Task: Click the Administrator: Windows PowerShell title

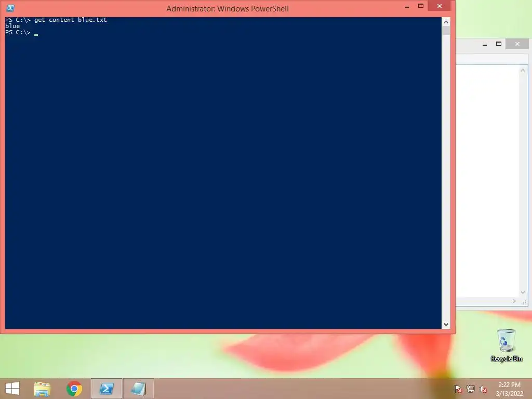Action: click(228, 9)
